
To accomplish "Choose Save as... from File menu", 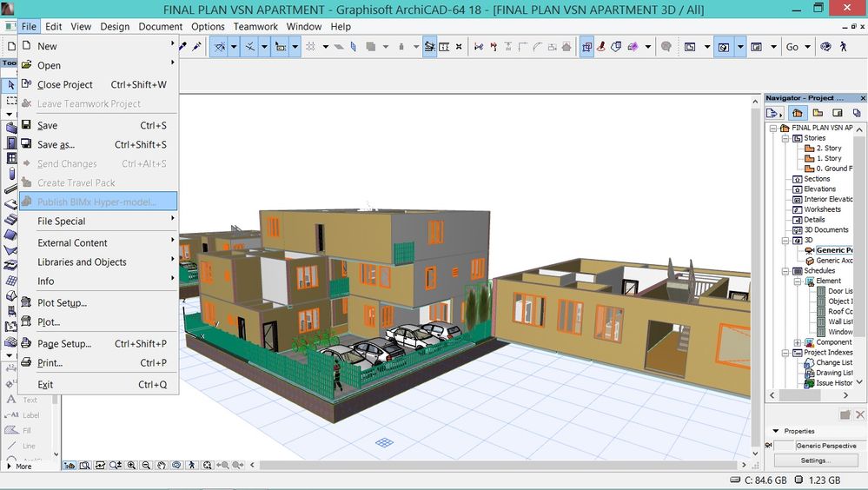I will click(x=56, y=145).
